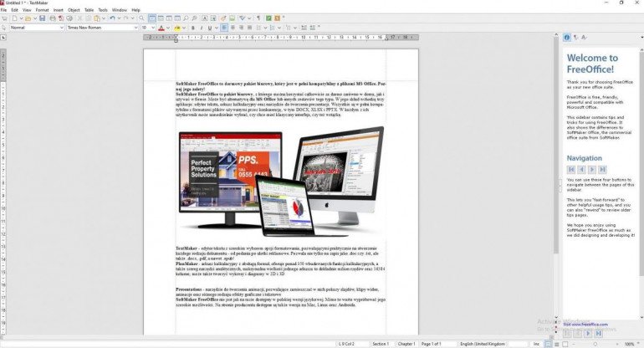Save the document with the floppy icon
The image size is (644, 348).
click(42, 18)
